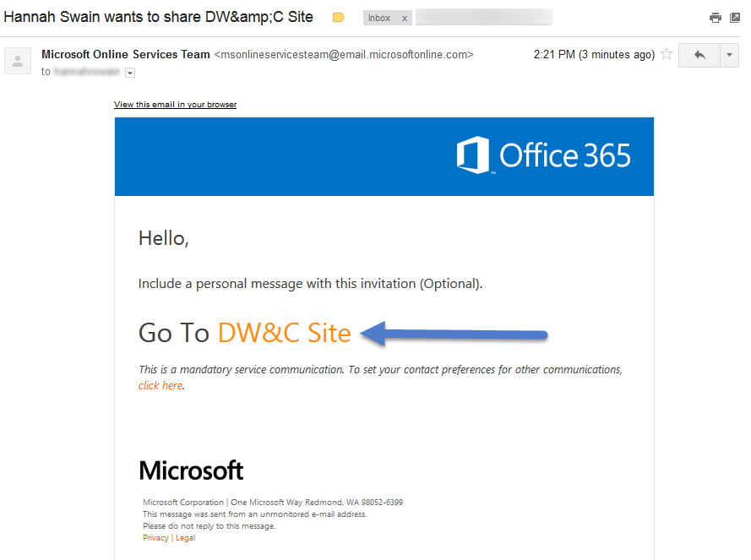
Task: Star this email message
Action: [667, 55]
